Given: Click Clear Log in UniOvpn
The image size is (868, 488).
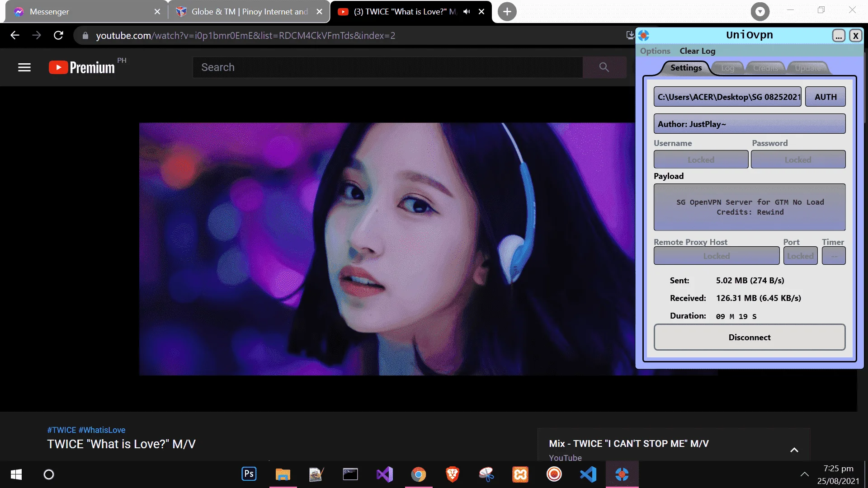Looking at the screenshot, I should 698,51.
